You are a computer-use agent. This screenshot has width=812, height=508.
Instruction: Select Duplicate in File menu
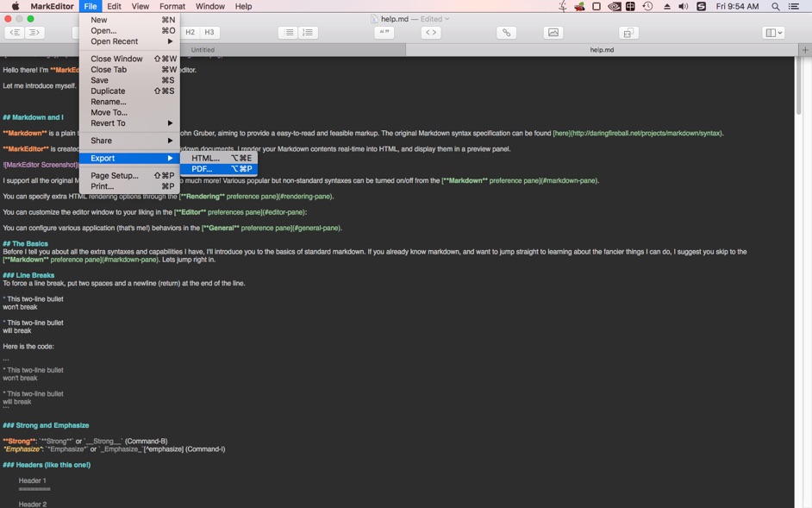pyautogui.click(x=108, y=91)
